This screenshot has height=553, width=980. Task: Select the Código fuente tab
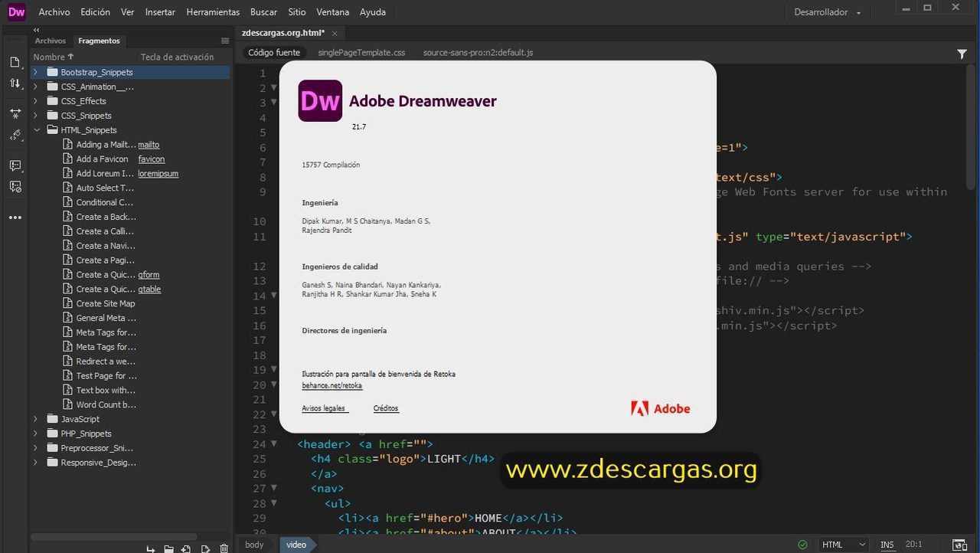[x=274, y=53]
